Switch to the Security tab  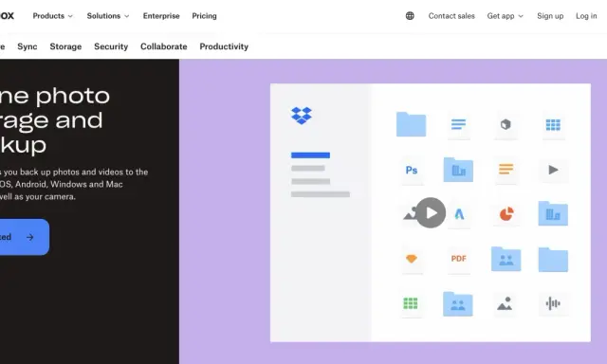pos(111,46)
